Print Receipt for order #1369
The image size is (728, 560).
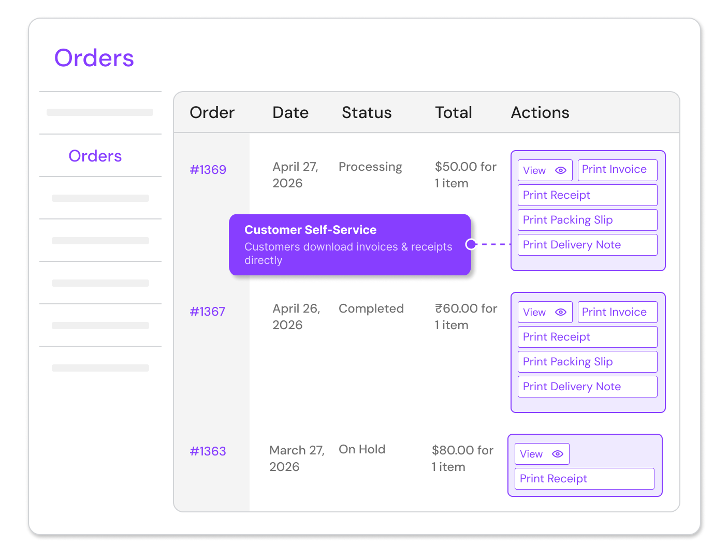point(587,195)
